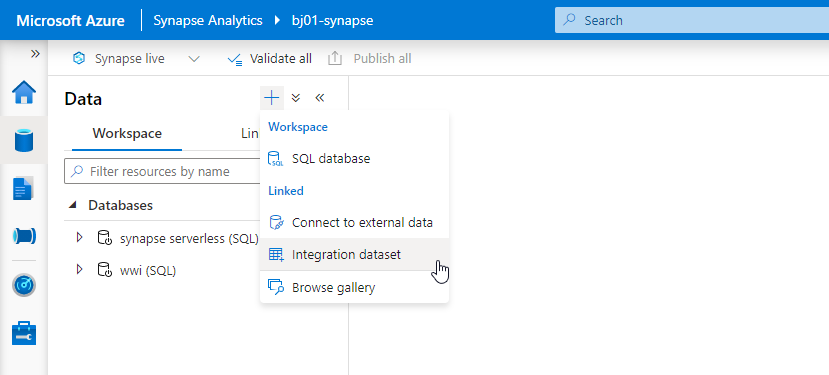Click the plus add resource icon

(272, 98)
